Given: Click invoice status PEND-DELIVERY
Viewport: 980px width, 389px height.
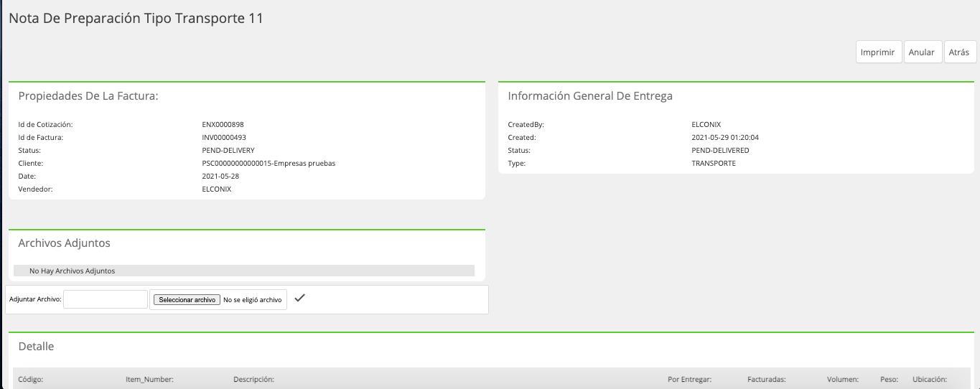Looking at the screenshot, I should tap(227, 151).
